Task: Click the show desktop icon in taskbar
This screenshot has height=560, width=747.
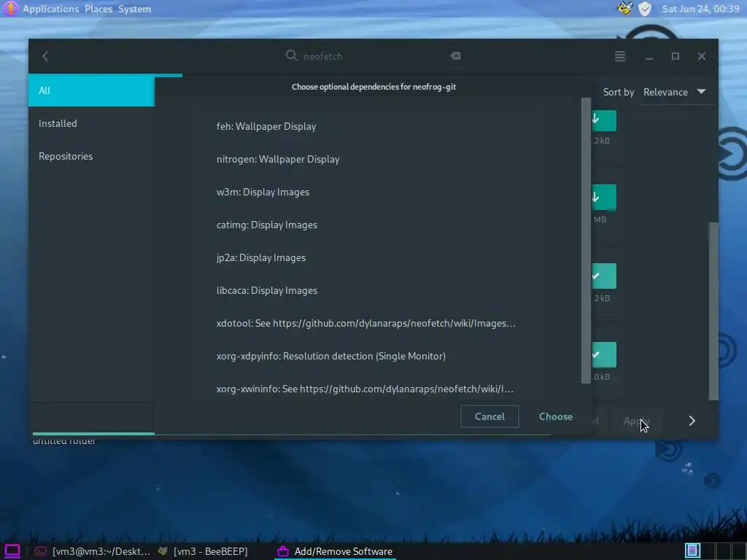Action: [x=12, y=551]
